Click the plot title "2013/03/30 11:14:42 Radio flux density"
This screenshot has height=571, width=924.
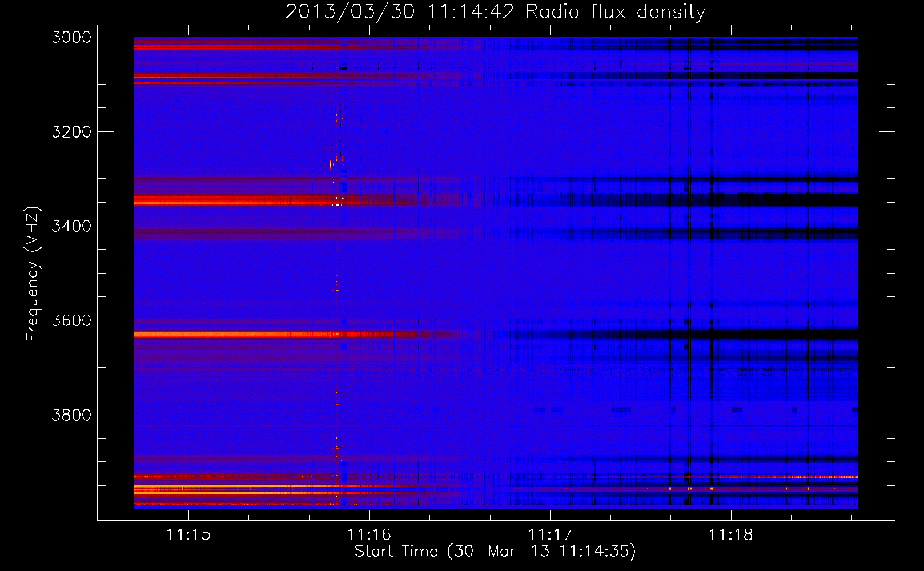(x=495, y=11)
